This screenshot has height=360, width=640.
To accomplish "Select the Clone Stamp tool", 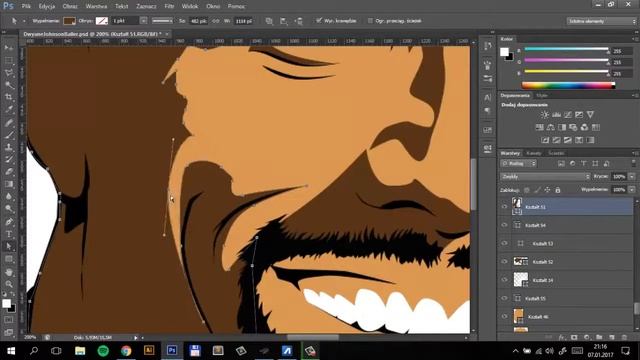I will pyautogui.click(x=9, y=147).
